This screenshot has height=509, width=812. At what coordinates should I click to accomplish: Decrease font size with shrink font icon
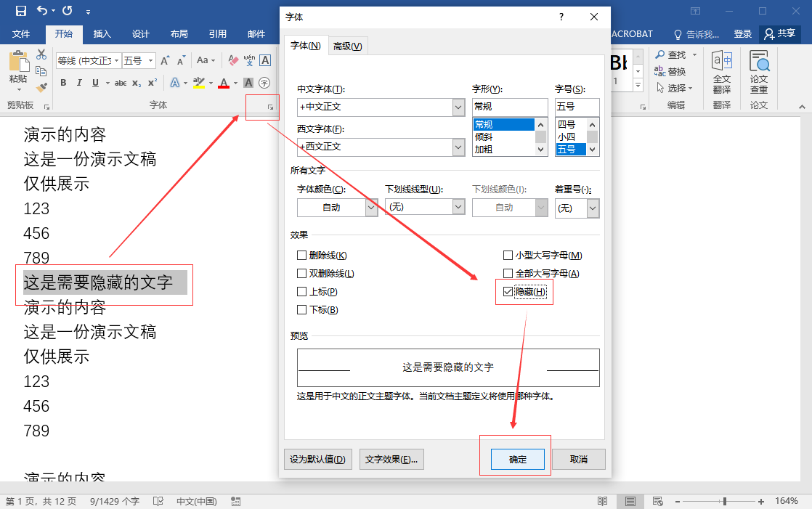coord(181,60)
